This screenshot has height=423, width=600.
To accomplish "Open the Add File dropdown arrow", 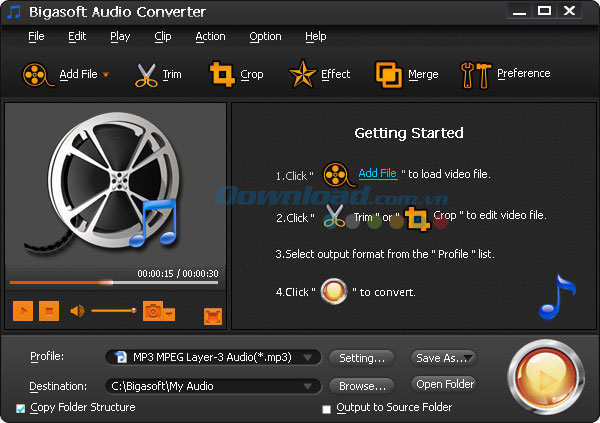I will point(106,74).
